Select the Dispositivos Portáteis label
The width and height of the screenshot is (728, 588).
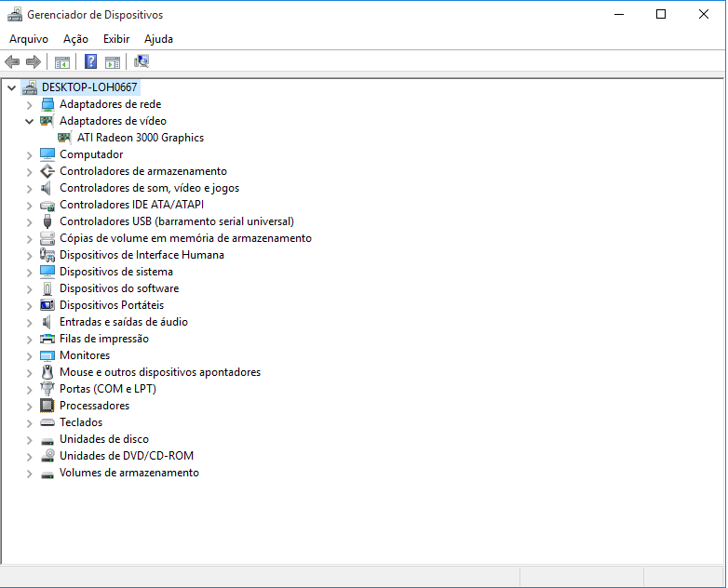pyautogui.click(x=112, y=305)
